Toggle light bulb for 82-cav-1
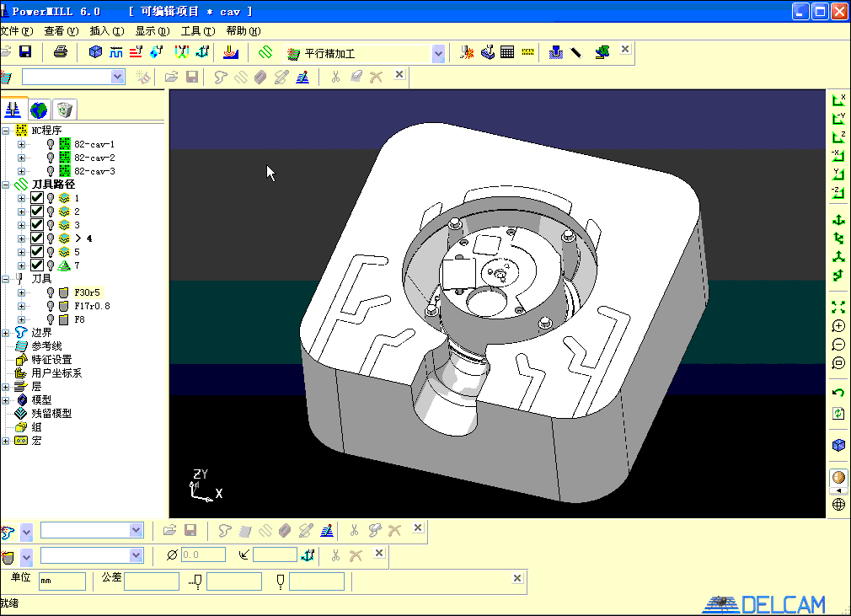This screenshot has width=851, height=616. click(x=51, y=144)
